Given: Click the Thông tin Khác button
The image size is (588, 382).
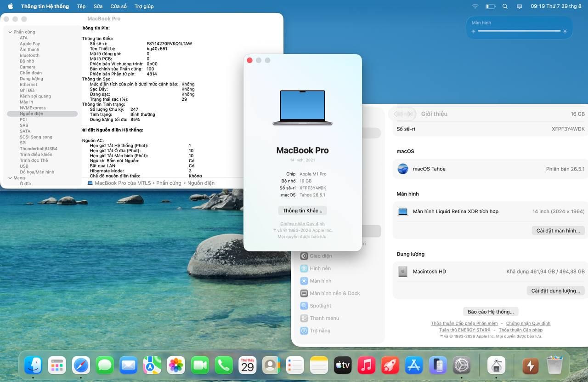Looking at the screenshot, I should coord(302,211).
